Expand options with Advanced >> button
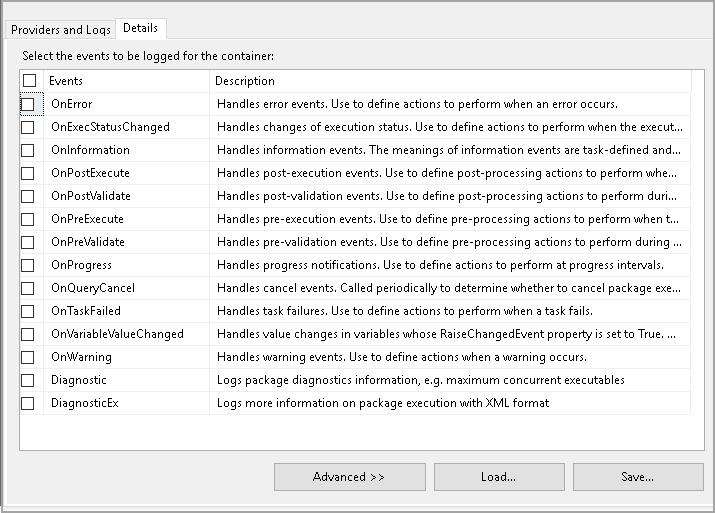 (349, 477)
